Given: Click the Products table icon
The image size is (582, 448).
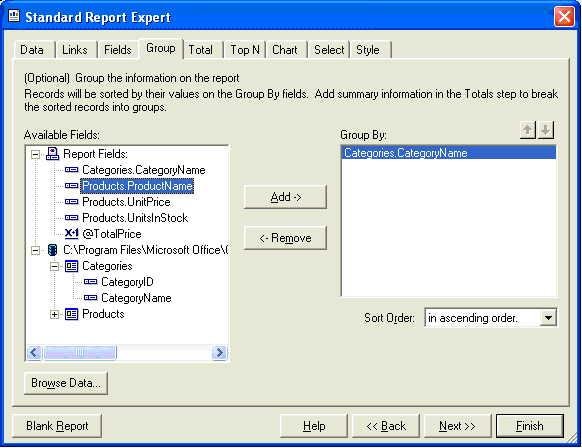Looking at the screenshot, I should click(x=71, y=314).
